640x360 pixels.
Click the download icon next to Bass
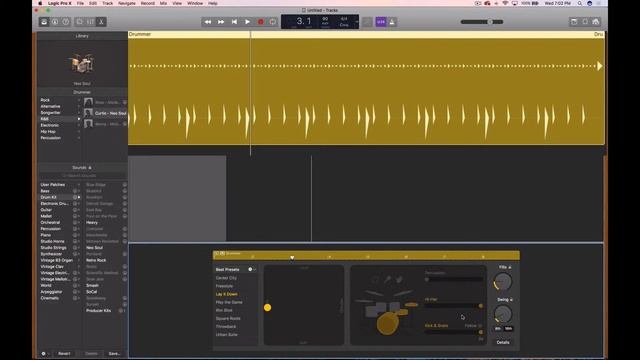75,191
